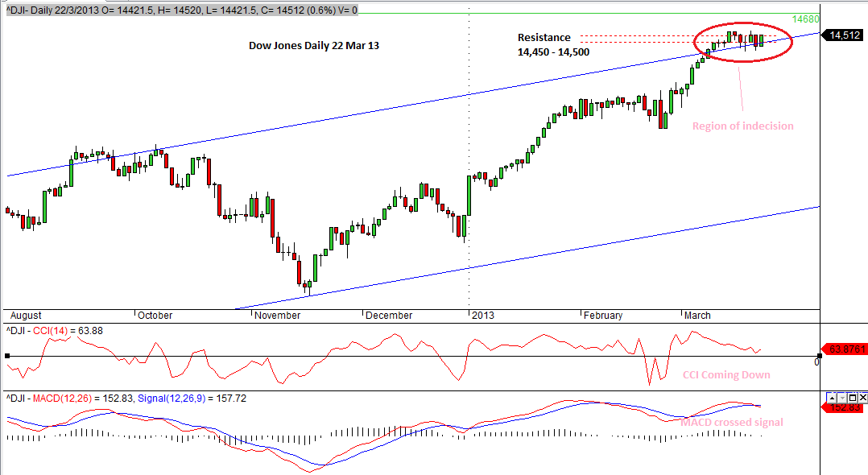Maximize the MACD indicator pane
The width and height of the screenshot is (868, 475).
pos(853,398)
